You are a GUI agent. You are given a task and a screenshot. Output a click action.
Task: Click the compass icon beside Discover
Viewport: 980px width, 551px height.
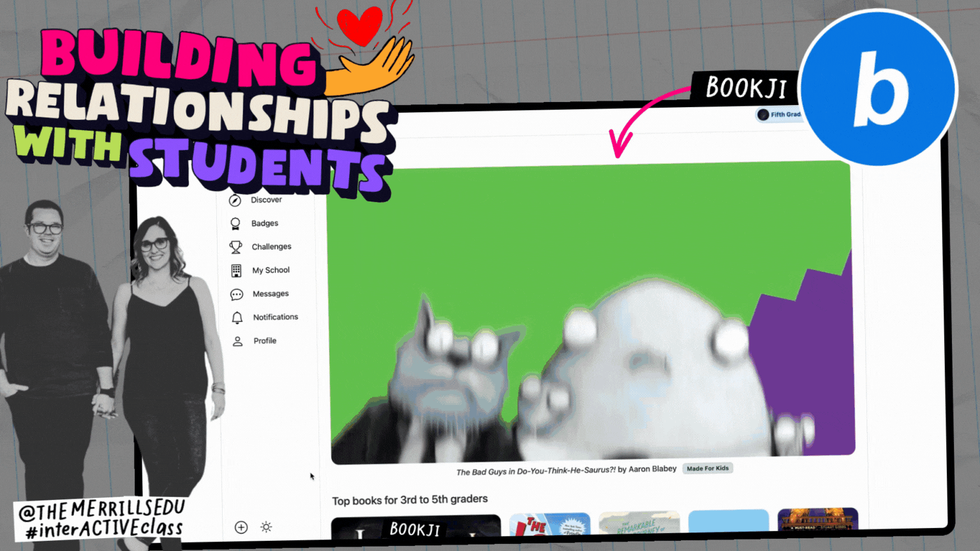tap(235, 200)
